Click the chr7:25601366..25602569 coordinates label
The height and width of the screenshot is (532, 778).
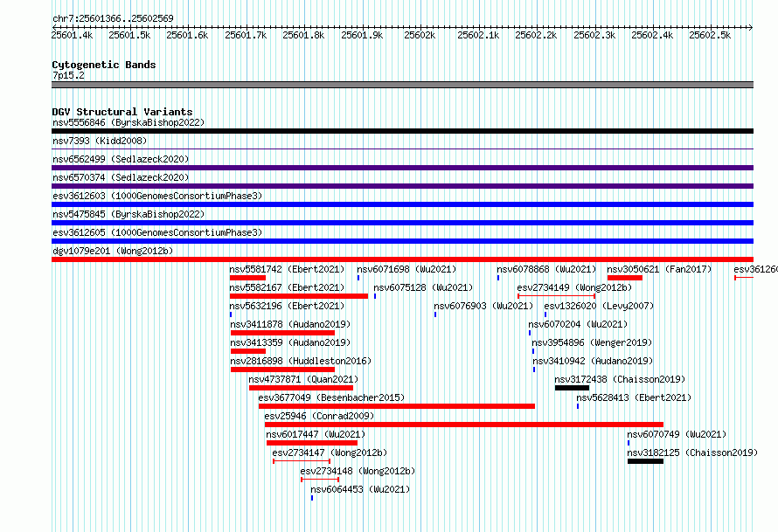[113, 18]
